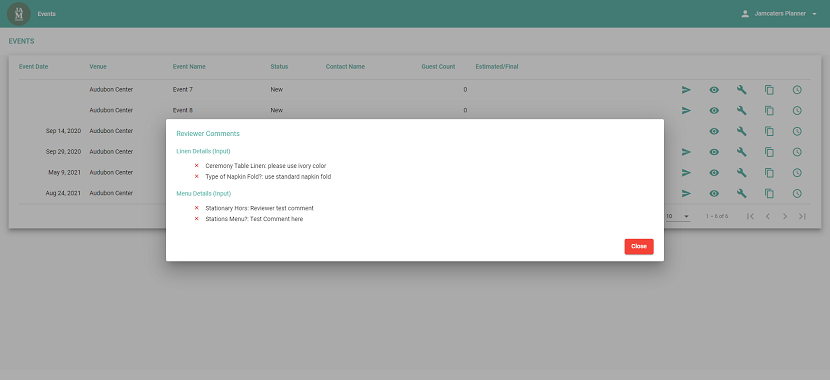Open the clock icon on the May 9, 2021 row
Image resolution: width=830 pixels, height=380 pixels.
pyautogui.click(x=797, y=173)
